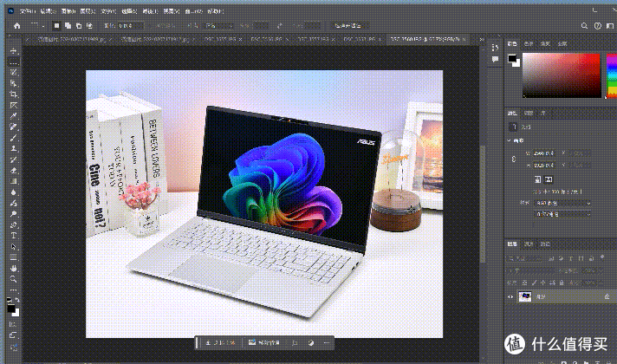The width and height of the screenshot is (617, 364).
Task: Enable Intersect with Selection mode
Action: (x=89, y=26)
